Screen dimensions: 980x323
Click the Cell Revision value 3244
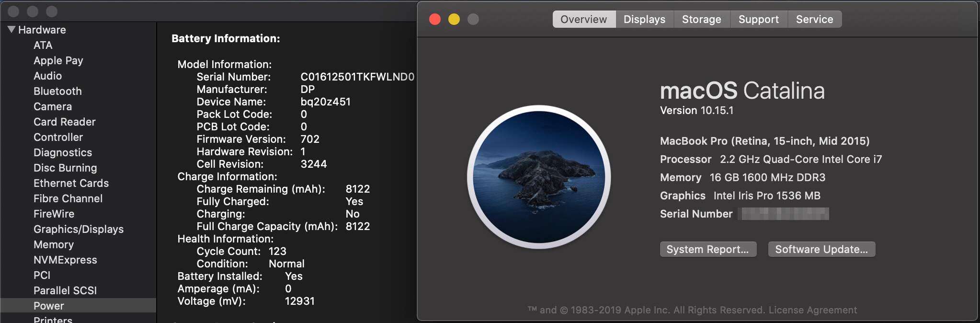point(314,164)
